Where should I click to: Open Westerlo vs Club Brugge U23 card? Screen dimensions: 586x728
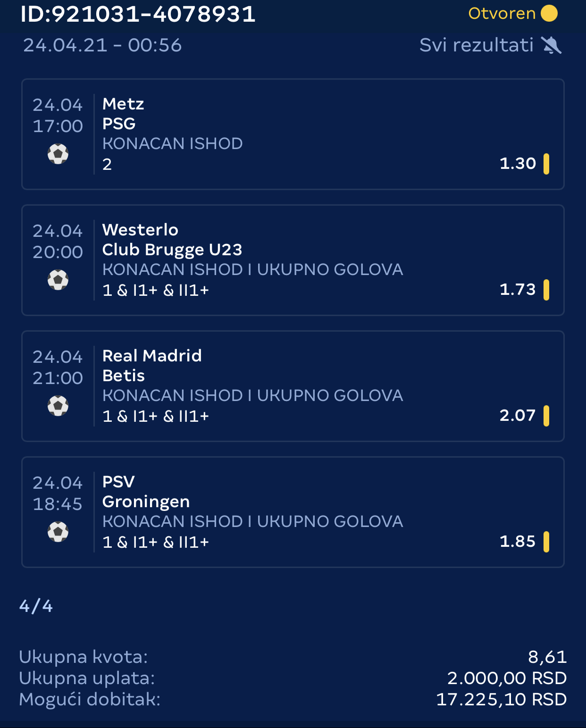click(293, 260)
